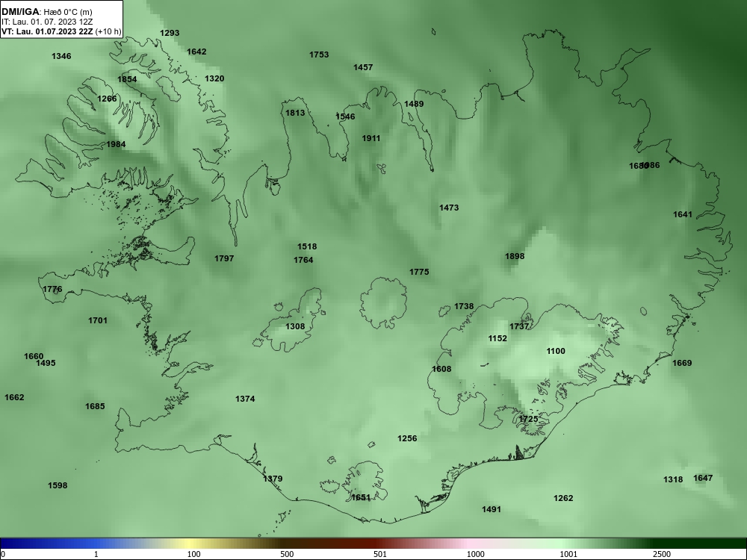Select the 1318 value
Viewport: 747px width, 560px height.
(673, 479)
